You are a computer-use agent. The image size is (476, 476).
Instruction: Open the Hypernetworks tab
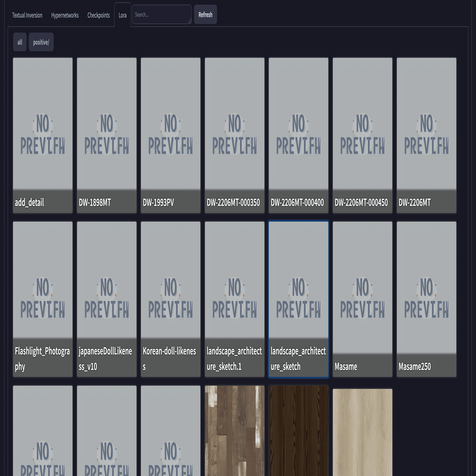tap(65, 15)
